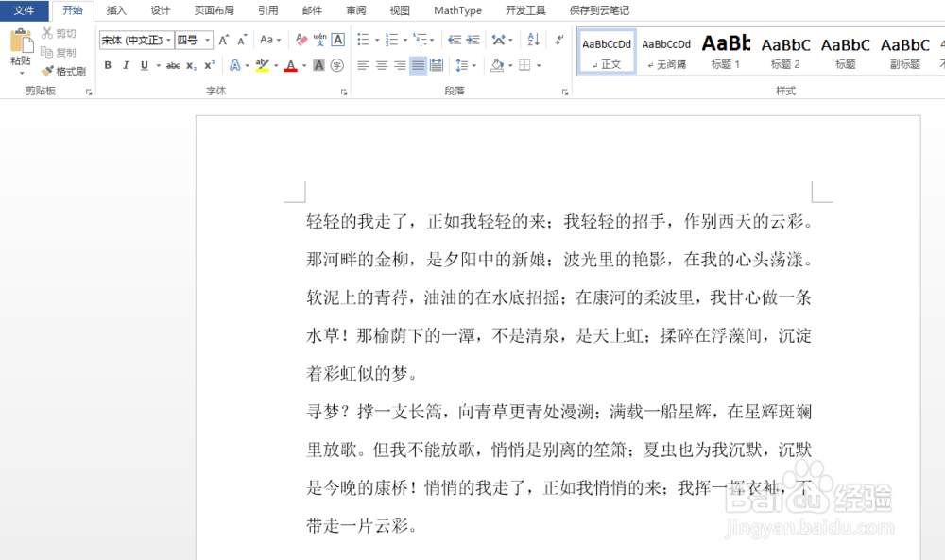Toggle subscript (x₂) formatting
Viewport: 945px width, 560px height.
[191, 65]
